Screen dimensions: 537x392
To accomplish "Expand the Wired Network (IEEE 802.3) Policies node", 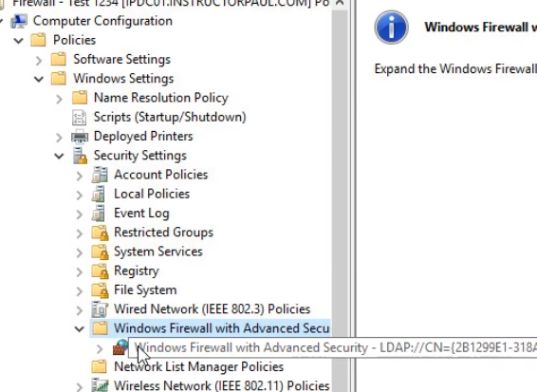I will (x=79, y=309).
